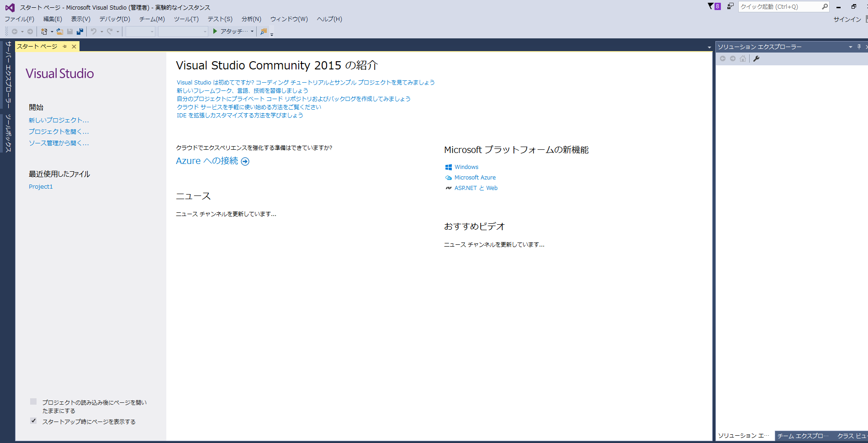The width and height of the screenshot is (868, 443).
Task: Enable keep page open after project load checkbox
Action: (x=33, y=401)
